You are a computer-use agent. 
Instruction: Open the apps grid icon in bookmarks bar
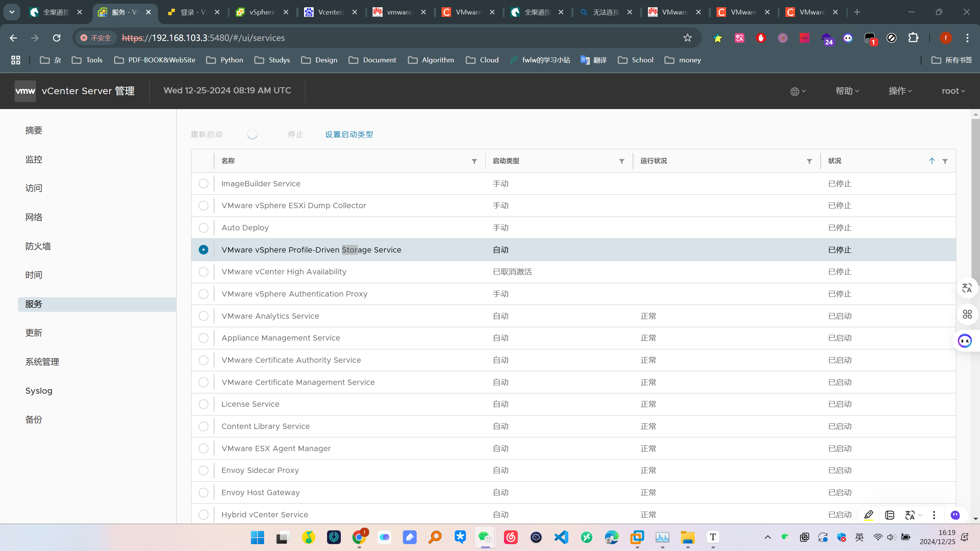click(x=16, y=60)
